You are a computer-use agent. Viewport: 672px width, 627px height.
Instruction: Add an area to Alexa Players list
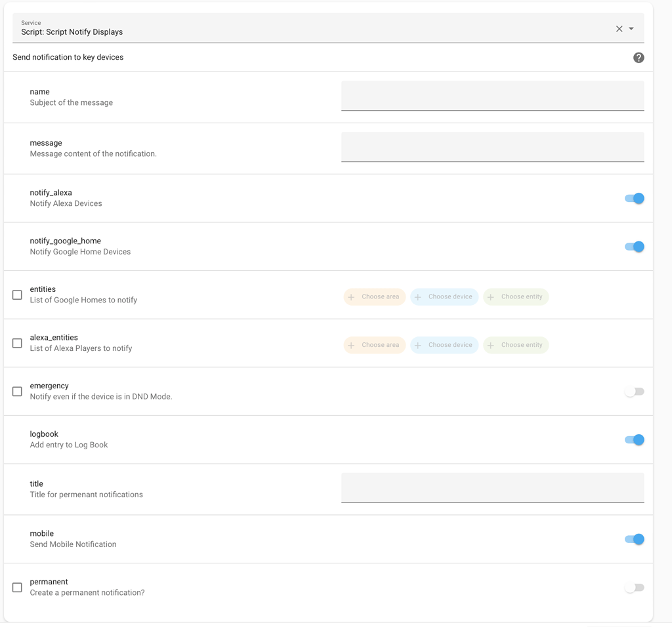point(374,344)
